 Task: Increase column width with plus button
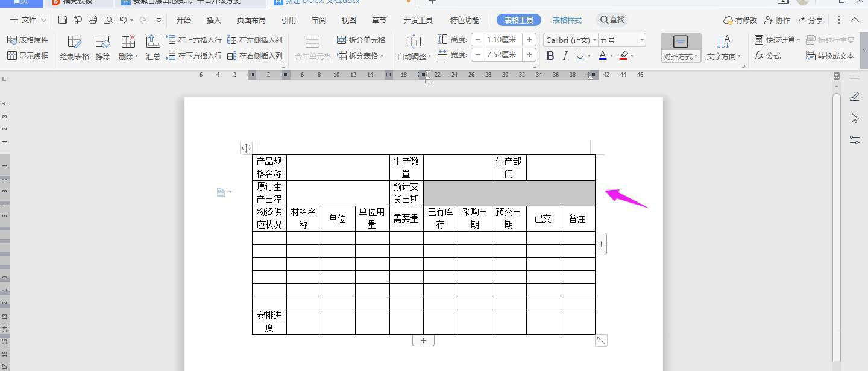529,55
